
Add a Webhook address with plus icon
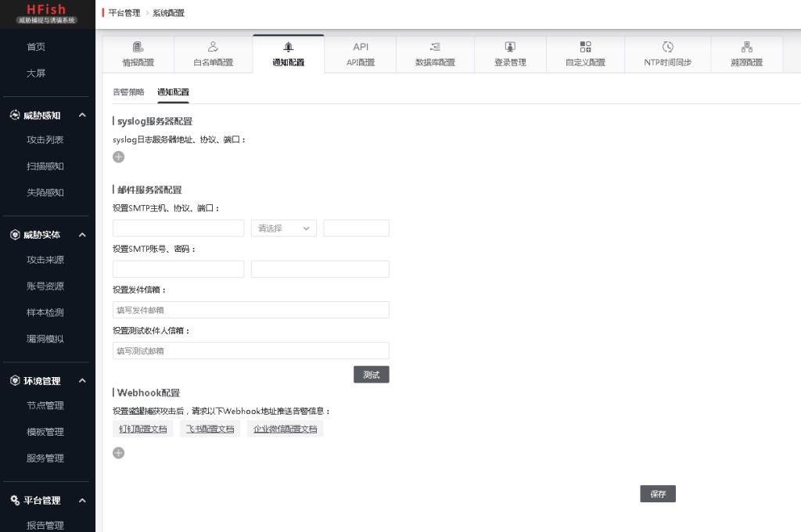[118, 453]
